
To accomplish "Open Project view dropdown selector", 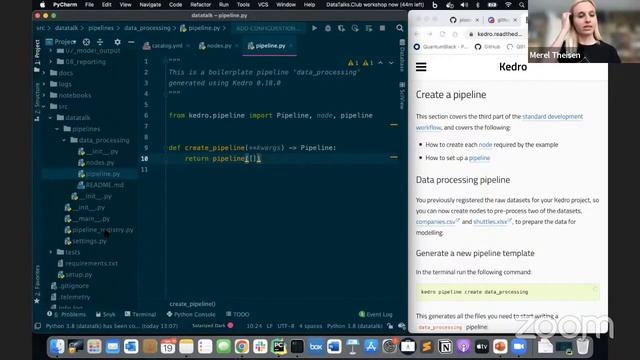I will pyautogui.click(x=62, y=42).
